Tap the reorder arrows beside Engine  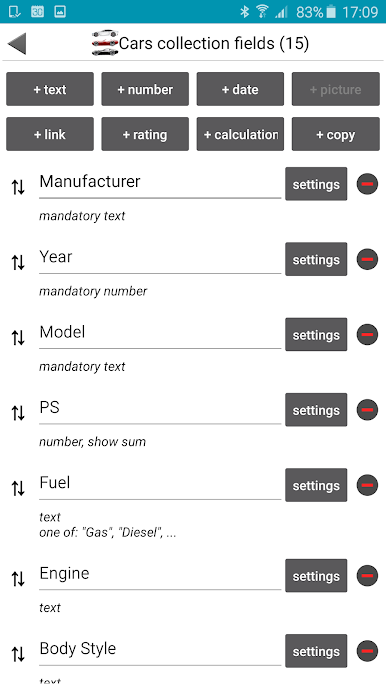click(18, 579)
